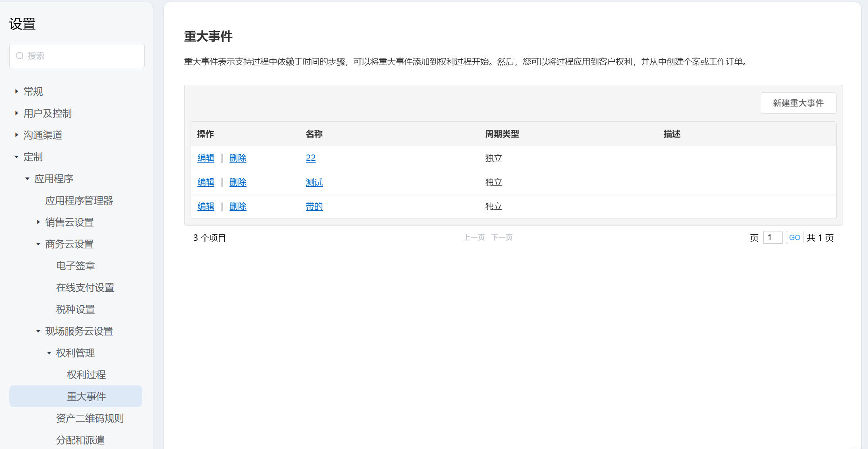The height and width of the screenshot is (449, 868).
Task: Click 编辑 link for row 22
Action: (206, 158)
